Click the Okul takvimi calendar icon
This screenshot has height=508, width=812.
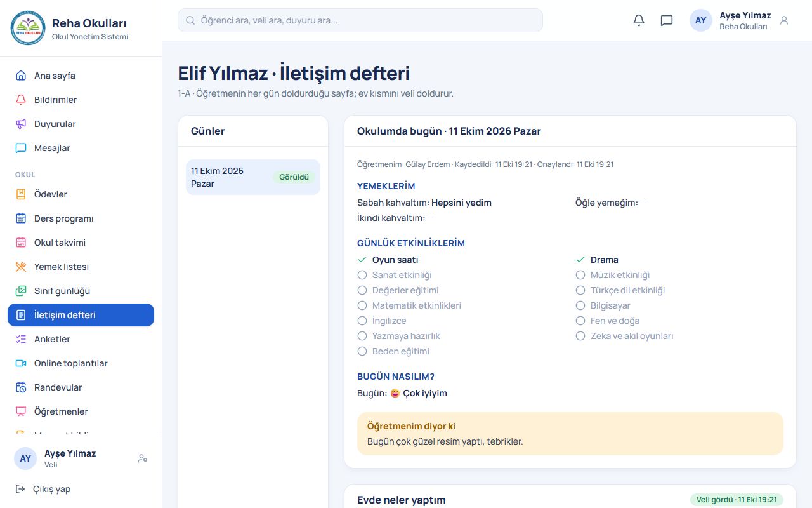click(x=21, y=243)
